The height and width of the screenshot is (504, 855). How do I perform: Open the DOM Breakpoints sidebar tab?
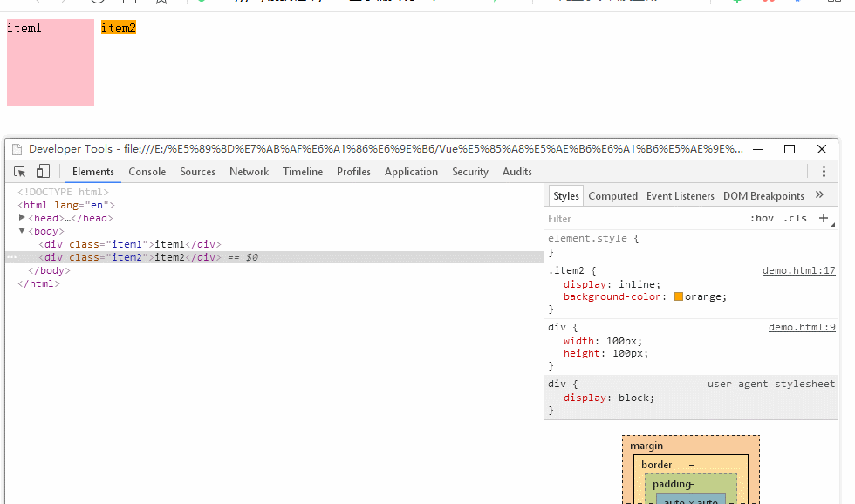click(x=763, y=196)
